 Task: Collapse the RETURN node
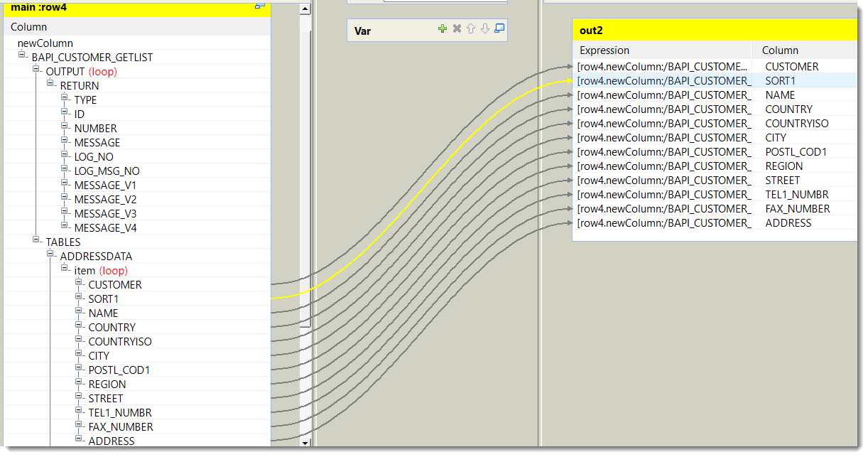tap(51, 82)
